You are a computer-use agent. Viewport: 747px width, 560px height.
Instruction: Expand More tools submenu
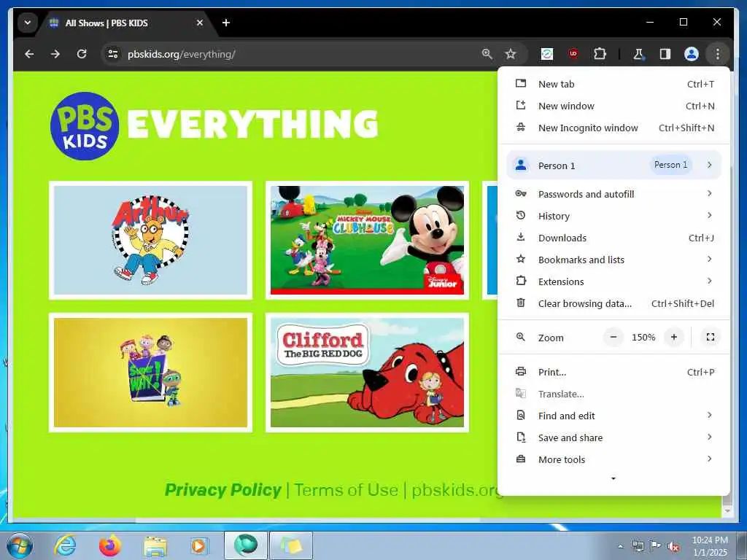pyautogui.click(x=614, y=459)
